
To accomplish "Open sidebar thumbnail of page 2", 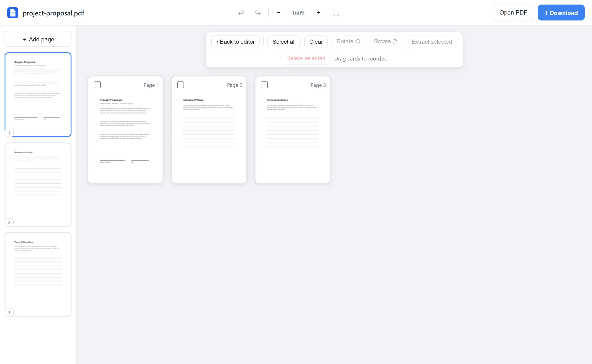I will tap(38, 185).
